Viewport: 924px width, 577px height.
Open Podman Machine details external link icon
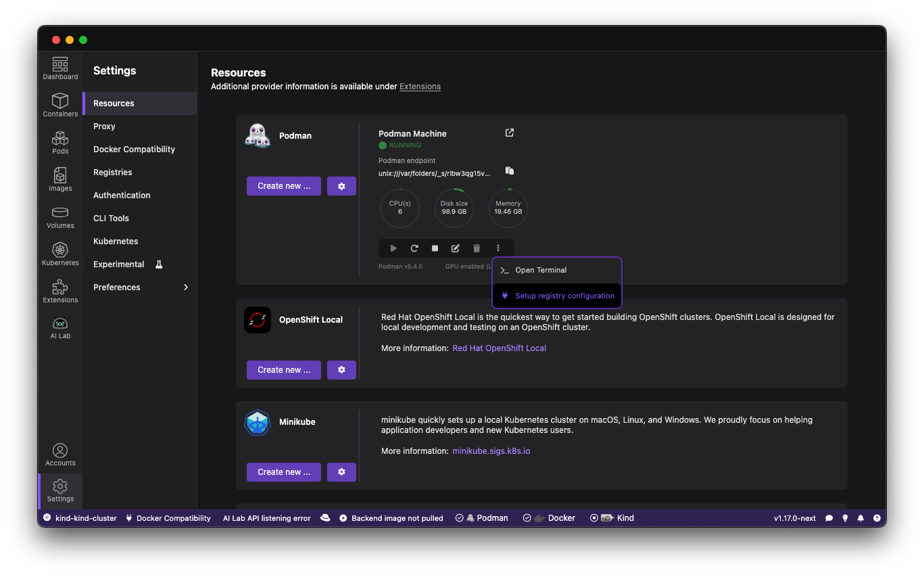[510, 133]
